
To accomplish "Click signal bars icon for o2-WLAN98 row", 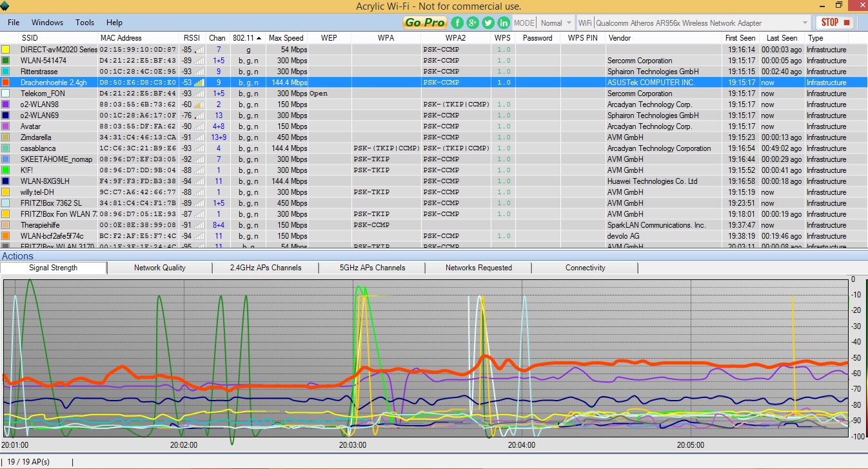I will click(200, 105).
